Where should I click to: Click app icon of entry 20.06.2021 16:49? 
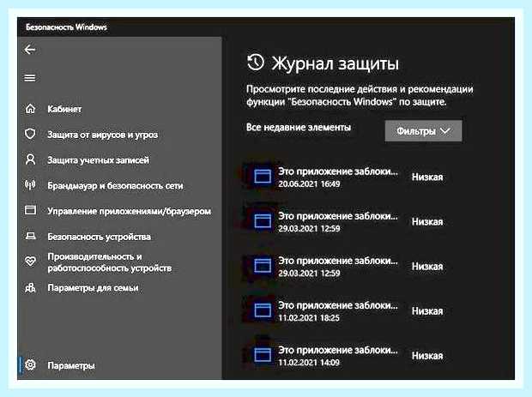(x=263, y=177)
